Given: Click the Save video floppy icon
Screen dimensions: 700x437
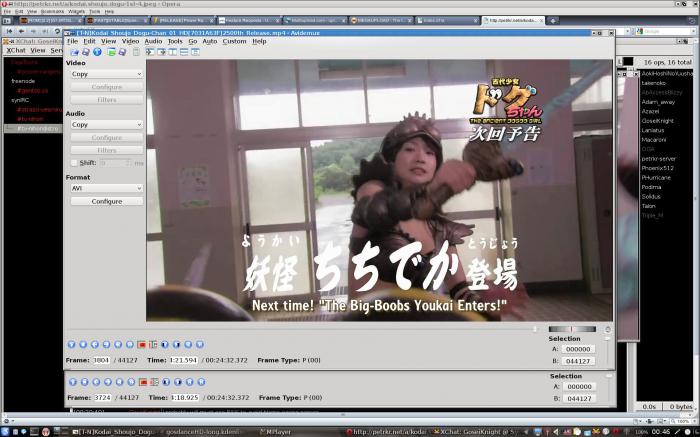Looking at the screenshot, I should click(86, 52).
